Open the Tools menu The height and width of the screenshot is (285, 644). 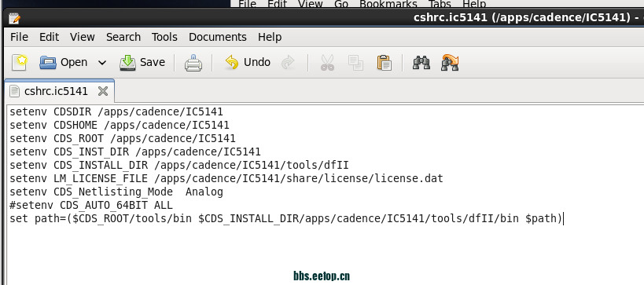point(164,37)
